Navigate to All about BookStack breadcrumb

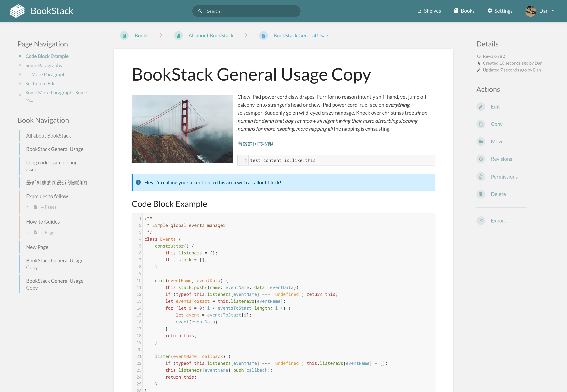click(x=211, y=35)
